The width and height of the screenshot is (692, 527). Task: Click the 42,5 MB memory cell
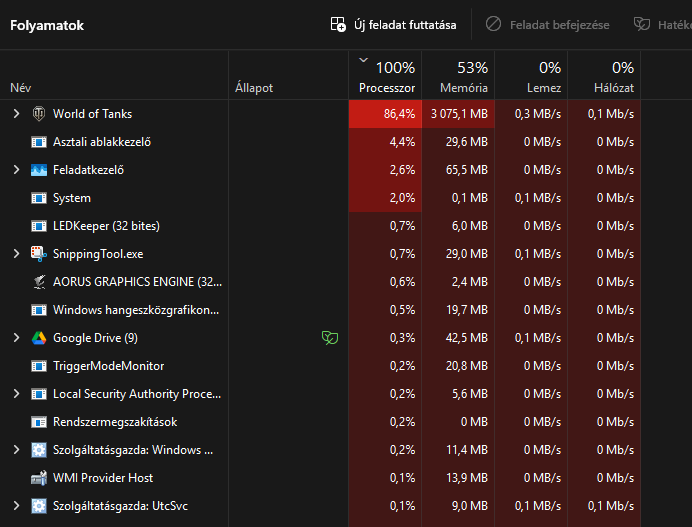click(458, 338)
